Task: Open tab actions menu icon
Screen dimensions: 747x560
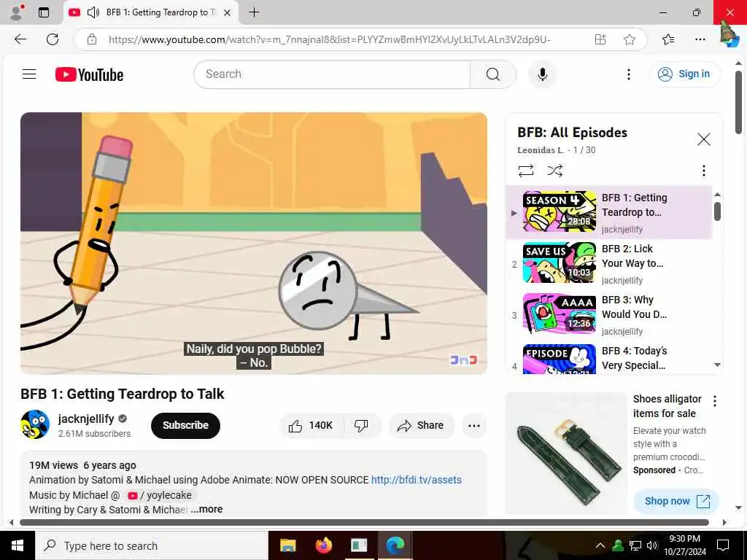Action: point(44,12)
